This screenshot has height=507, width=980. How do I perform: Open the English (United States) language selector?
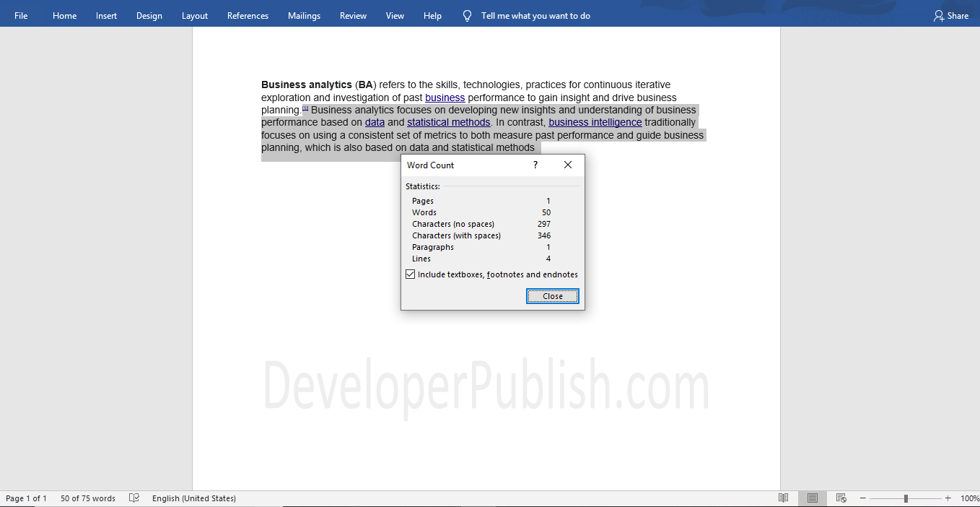tap(193, 498)
